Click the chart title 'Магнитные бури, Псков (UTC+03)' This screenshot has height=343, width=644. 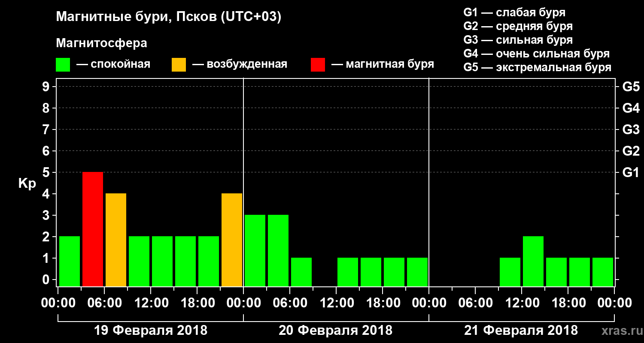click(x=169, y=17)
